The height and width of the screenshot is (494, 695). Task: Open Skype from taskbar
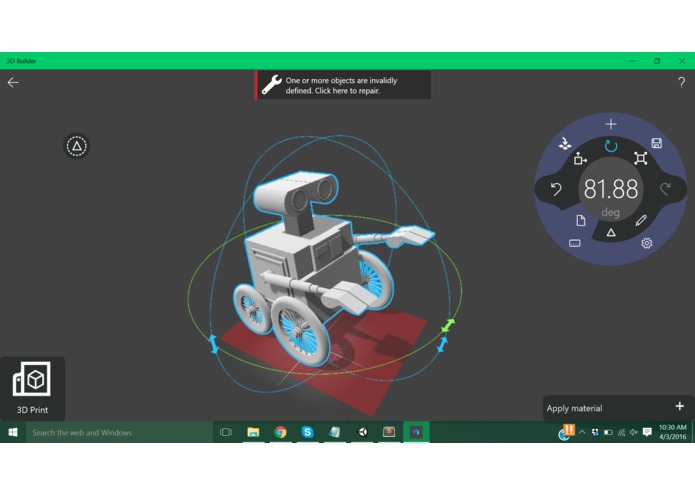coord(307,432)
